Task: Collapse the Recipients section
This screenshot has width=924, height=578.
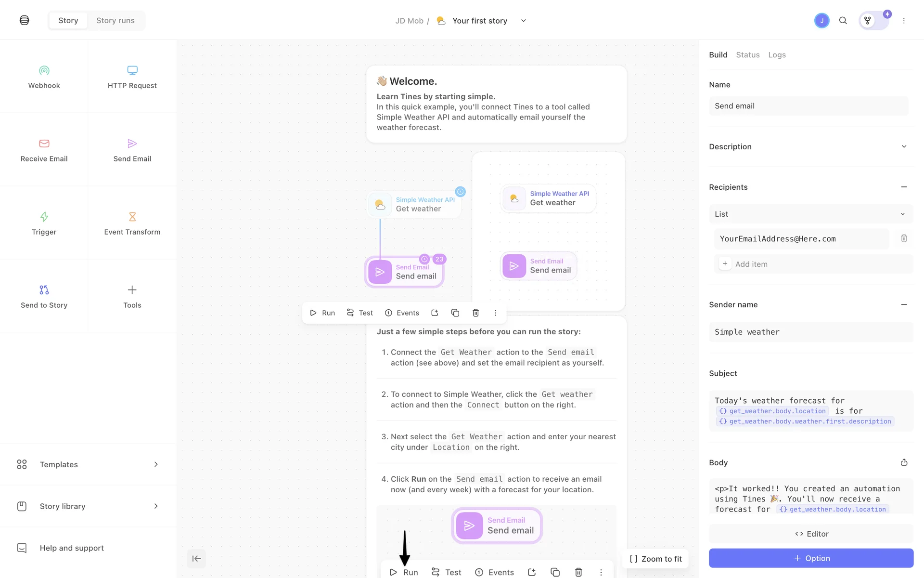Action: [x=904, y=187]
